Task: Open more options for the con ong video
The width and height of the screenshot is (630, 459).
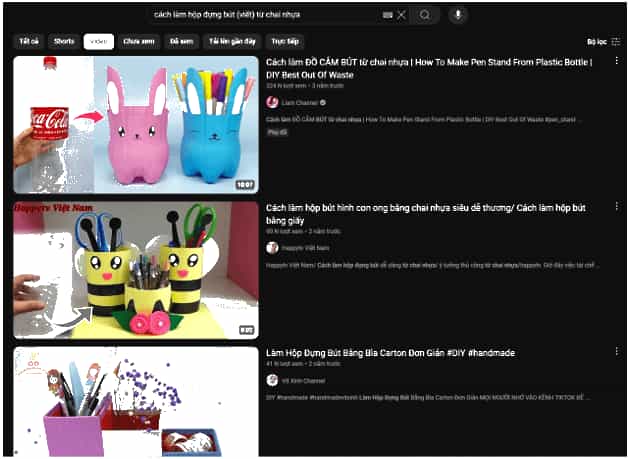Action: pos(616,207)
